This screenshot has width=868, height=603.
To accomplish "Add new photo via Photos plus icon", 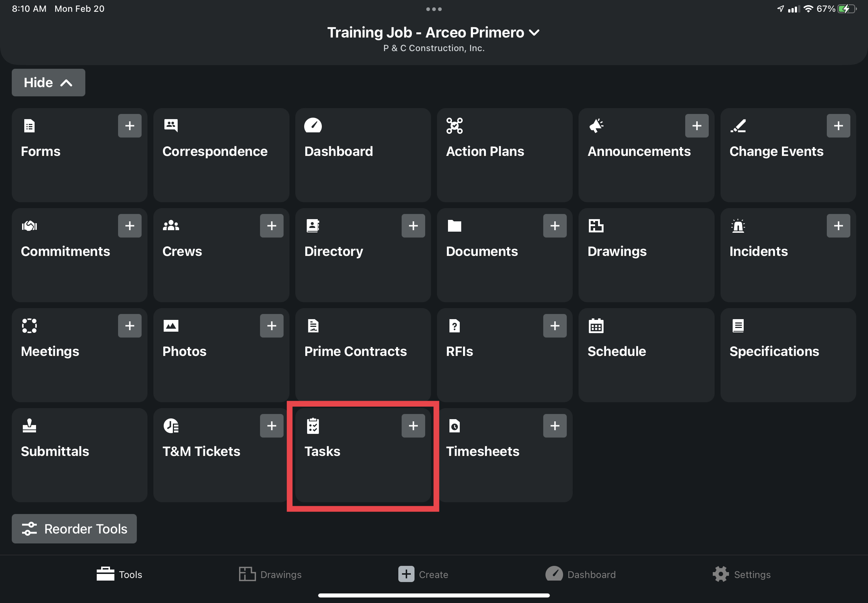I will pos(271,326).
